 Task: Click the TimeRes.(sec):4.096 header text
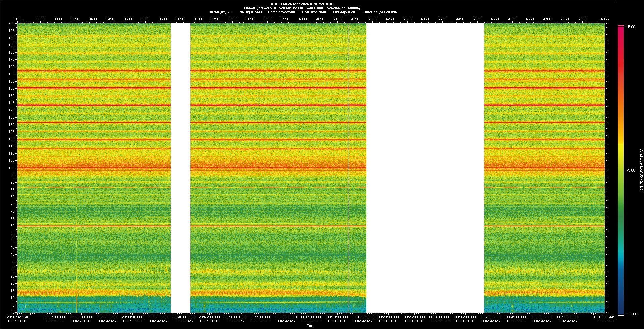click(x=380, y=12)
